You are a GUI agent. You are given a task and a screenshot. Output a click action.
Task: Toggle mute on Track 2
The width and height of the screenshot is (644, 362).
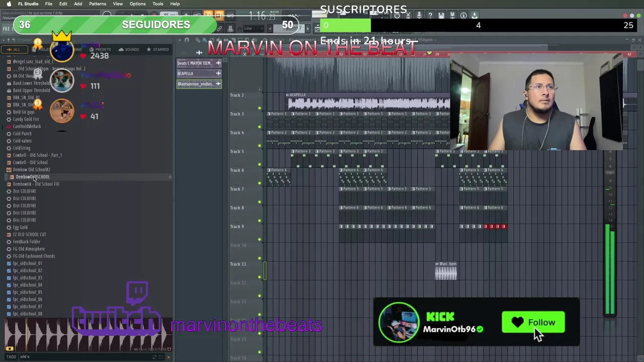click(x=260, y=108)
